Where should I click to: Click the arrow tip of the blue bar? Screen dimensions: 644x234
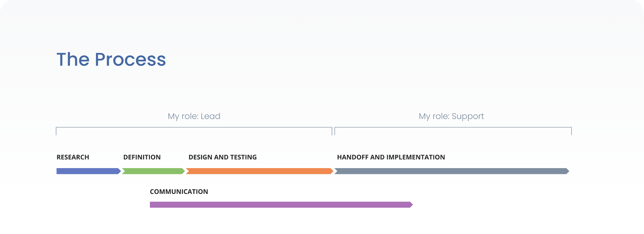(x=119, y=171)
